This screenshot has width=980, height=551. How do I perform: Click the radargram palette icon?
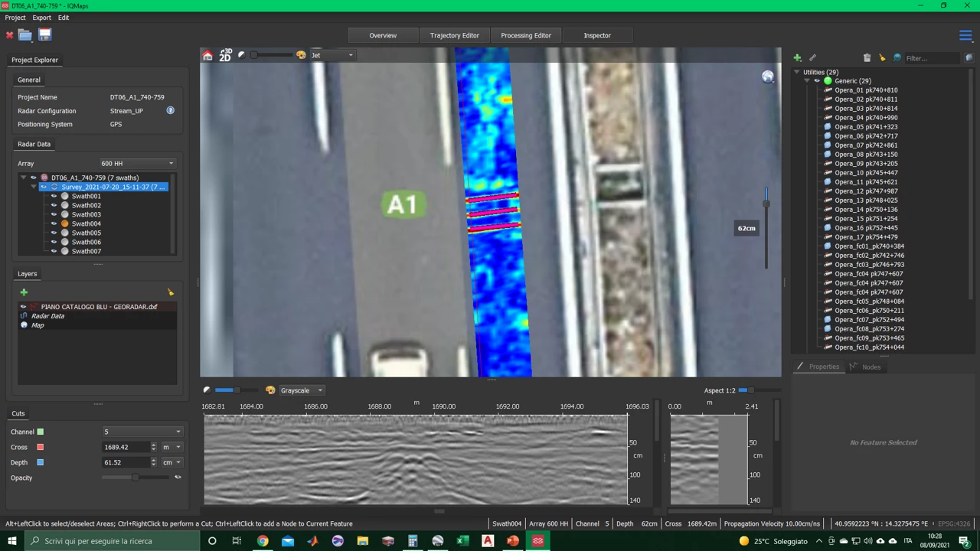(x=270, y=390)
